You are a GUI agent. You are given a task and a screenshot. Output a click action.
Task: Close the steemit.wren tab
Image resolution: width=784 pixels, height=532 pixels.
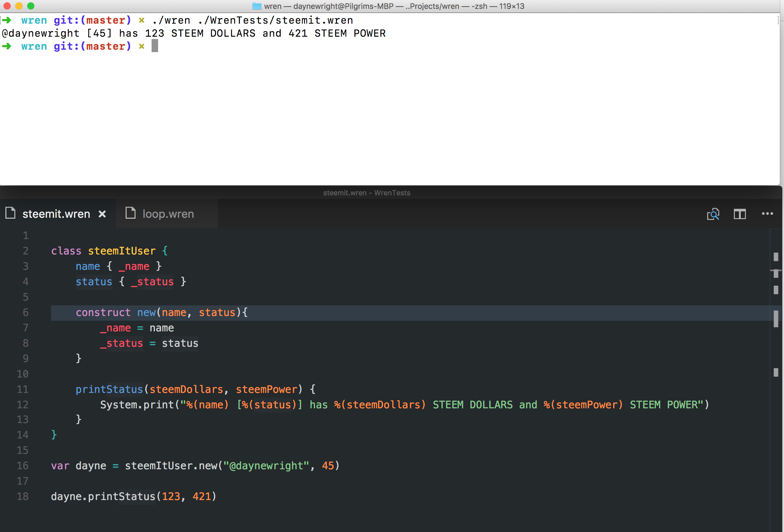click(102, 214)
